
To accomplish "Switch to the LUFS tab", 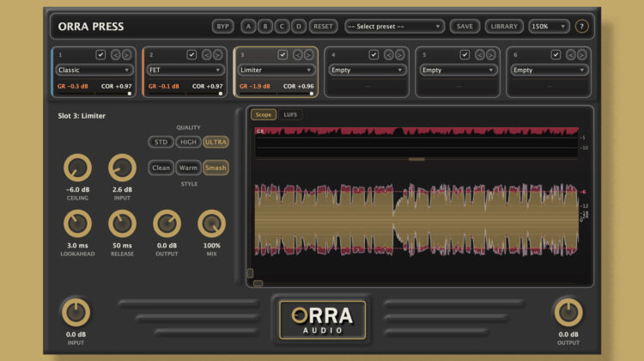I will click(290, 114).
